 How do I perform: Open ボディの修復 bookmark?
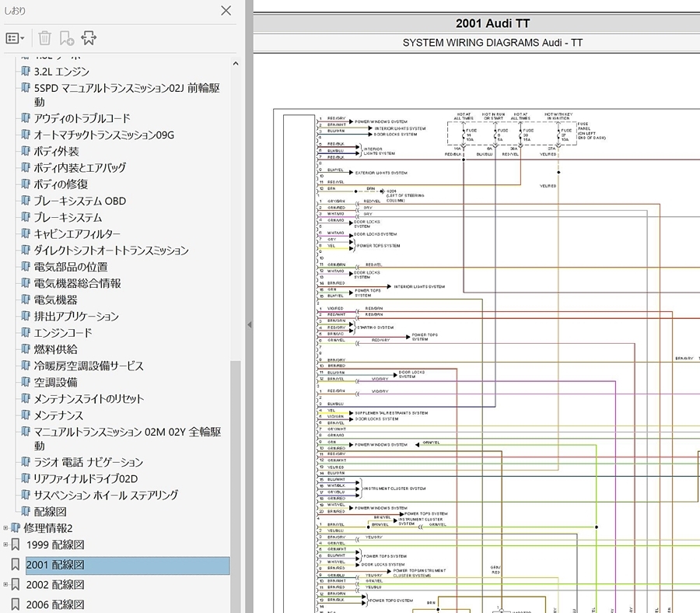[x=61, y=184]
